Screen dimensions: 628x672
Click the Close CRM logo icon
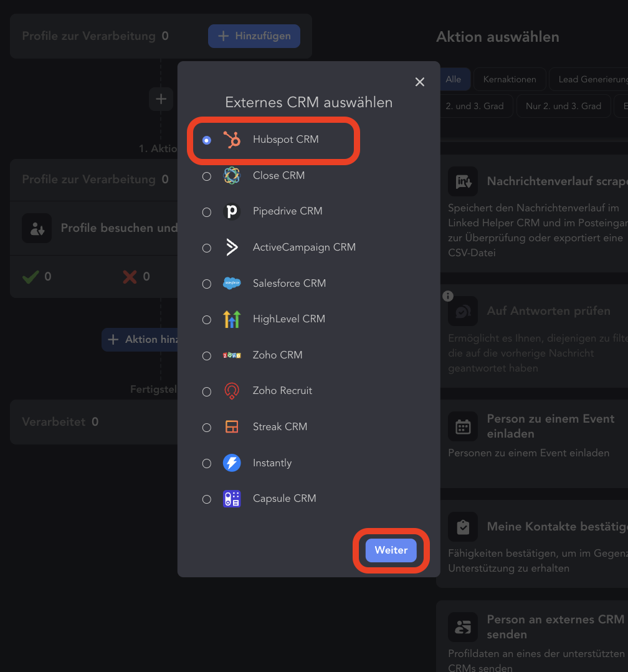232,176
